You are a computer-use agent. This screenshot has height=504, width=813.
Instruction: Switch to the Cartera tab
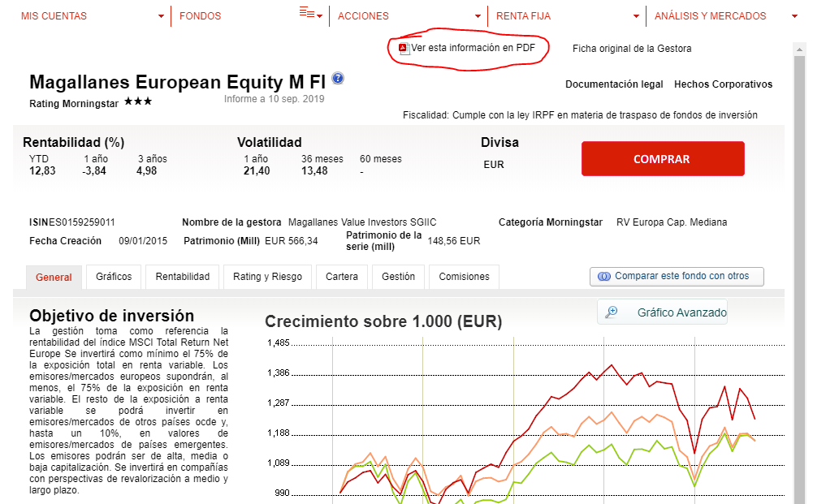(x=342, y=277)
